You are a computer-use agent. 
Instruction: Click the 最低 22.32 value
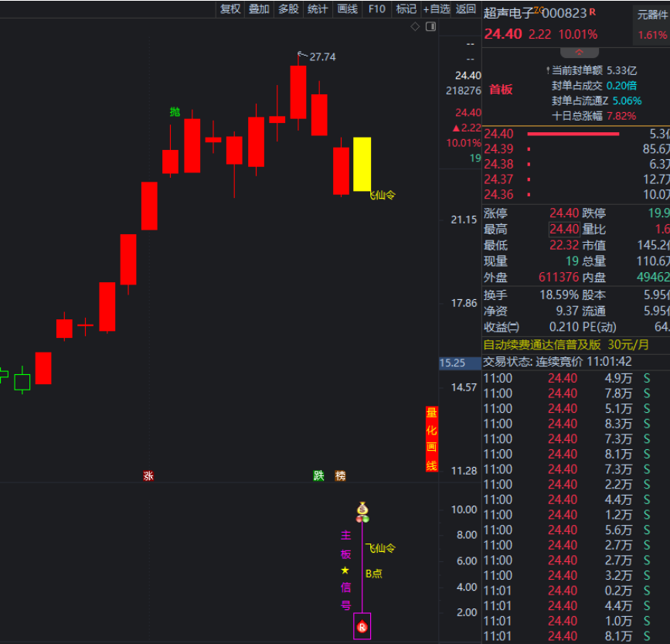[x=564, y=245]
